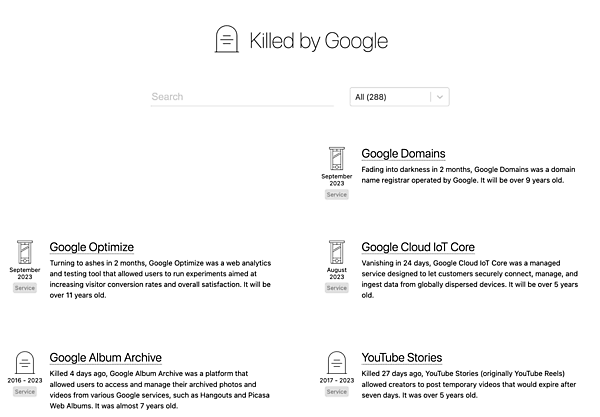600x417 pixels.
Task: Open the Google Album Archive link
Action: (105, 358)
